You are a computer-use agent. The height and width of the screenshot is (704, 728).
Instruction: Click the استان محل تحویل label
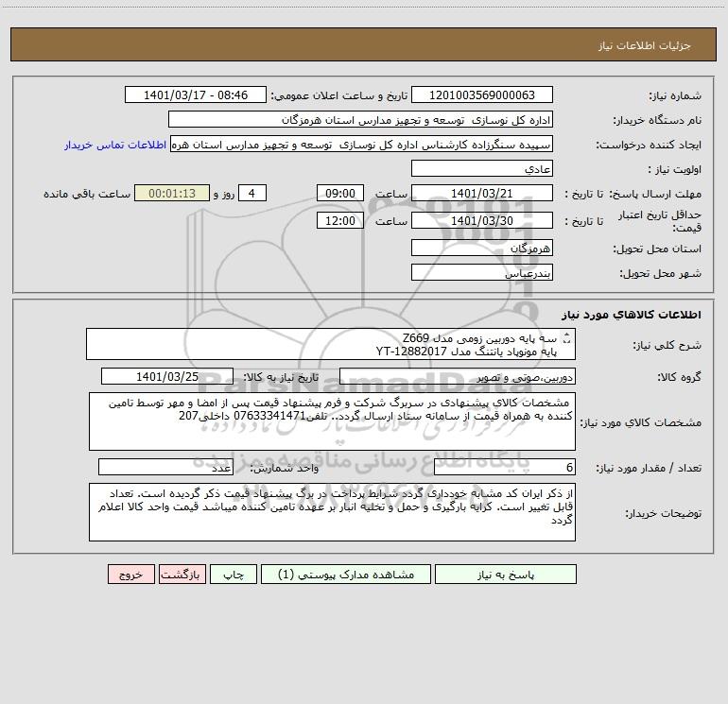click(x=657, y=249)
